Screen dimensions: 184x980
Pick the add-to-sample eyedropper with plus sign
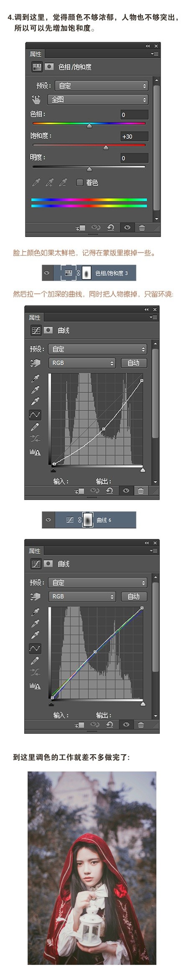[49, 182]
